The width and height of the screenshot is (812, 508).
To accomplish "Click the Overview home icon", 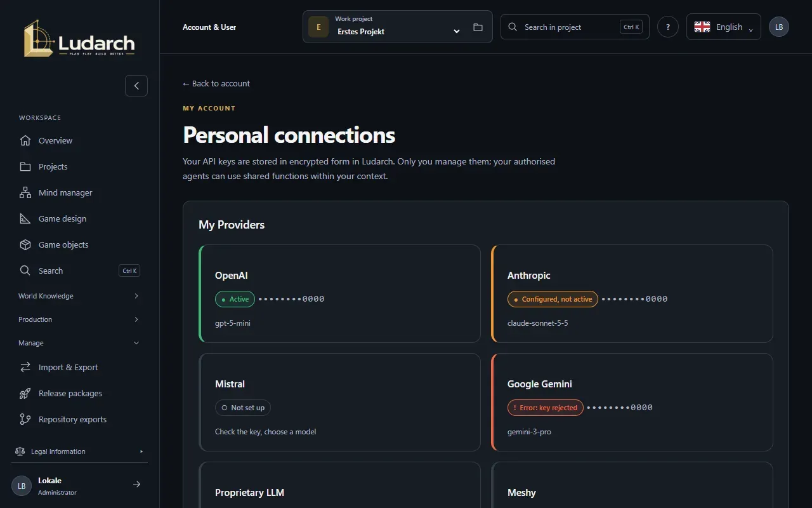I will pos(25,140).
